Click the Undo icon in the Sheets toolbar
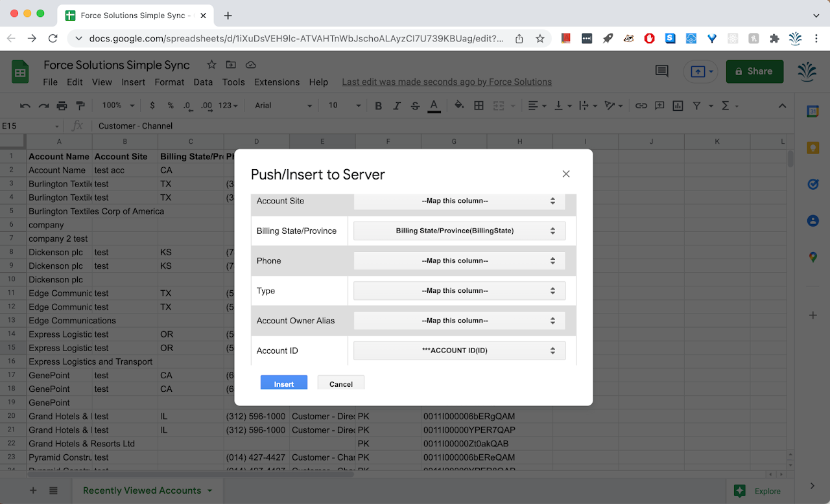Image resolution: width=830 pixels, height=504 pixels. coord(25,106)
